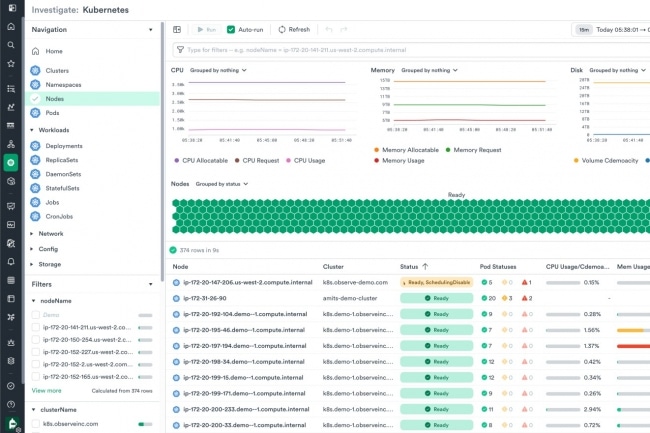
Task: Check ip-172-20-152-227 nodeName filter checkbox
Action: tap(36, 352)
